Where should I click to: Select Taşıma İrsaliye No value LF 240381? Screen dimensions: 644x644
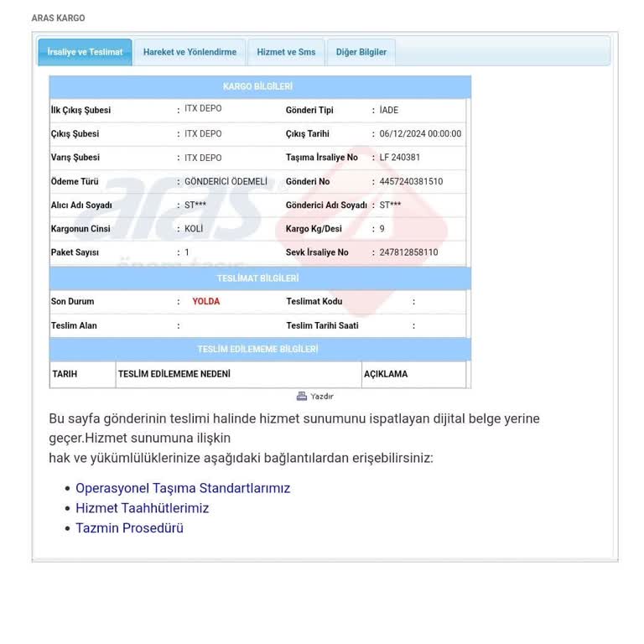click(400, 158)
